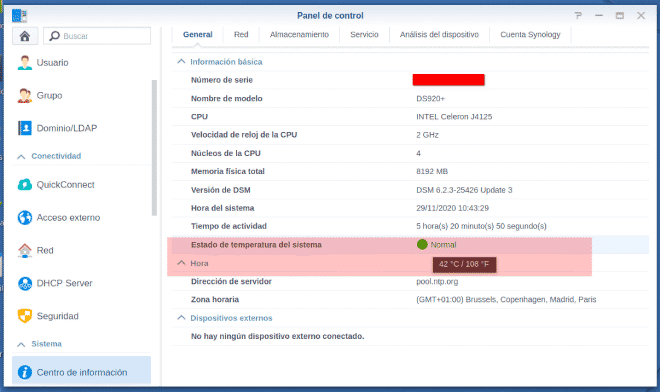This screenshot has width=660, height=392.
Task: Click the Panel de control app icon in title bar
Action: (19, 16)
